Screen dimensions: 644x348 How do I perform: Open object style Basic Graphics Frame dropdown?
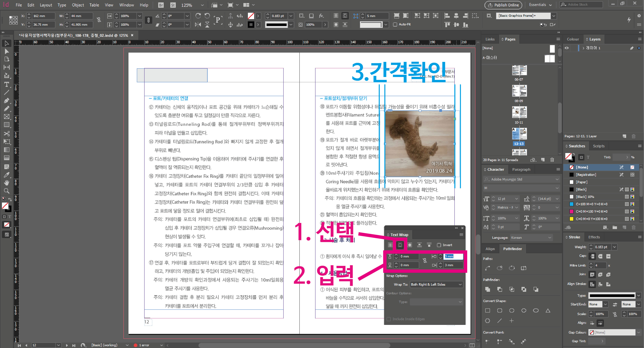pyautogui.click(x=554, y=16)
